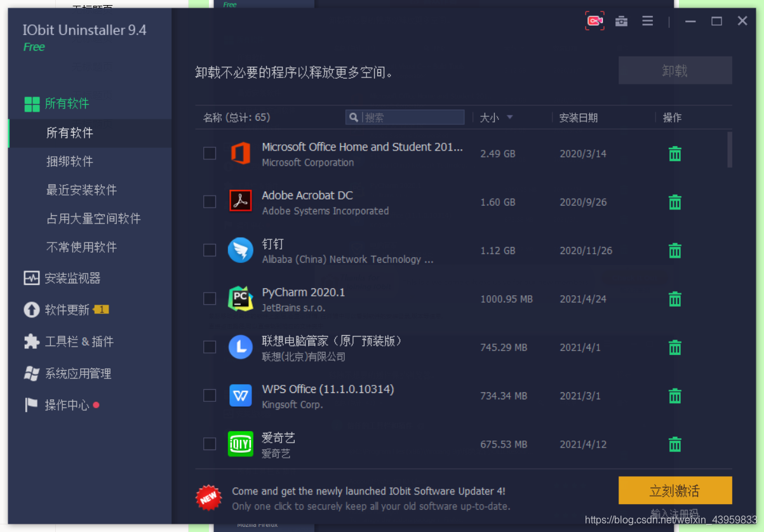Click the 操作中心 flag icon

coord(32,405)
